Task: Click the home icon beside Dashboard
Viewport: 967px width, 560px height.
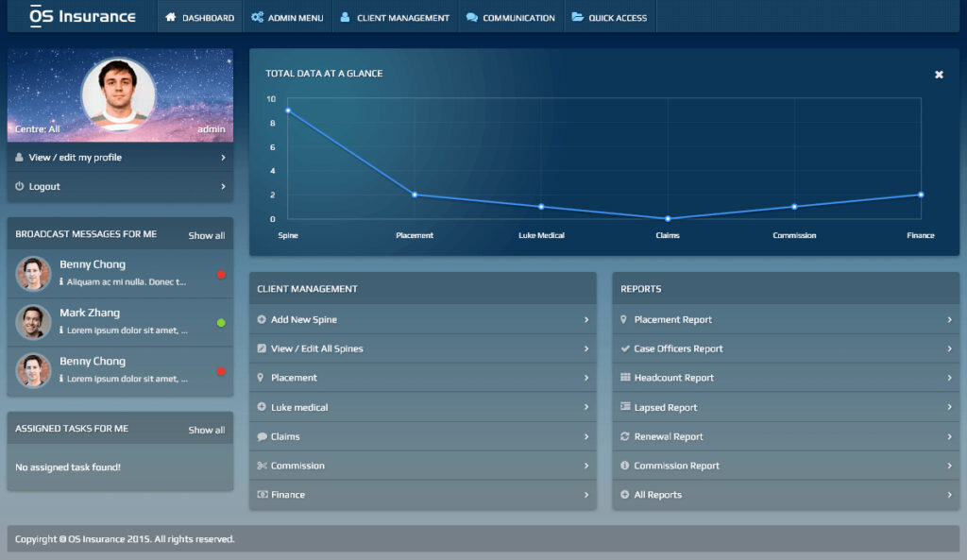Action: (x=171, y=17)
